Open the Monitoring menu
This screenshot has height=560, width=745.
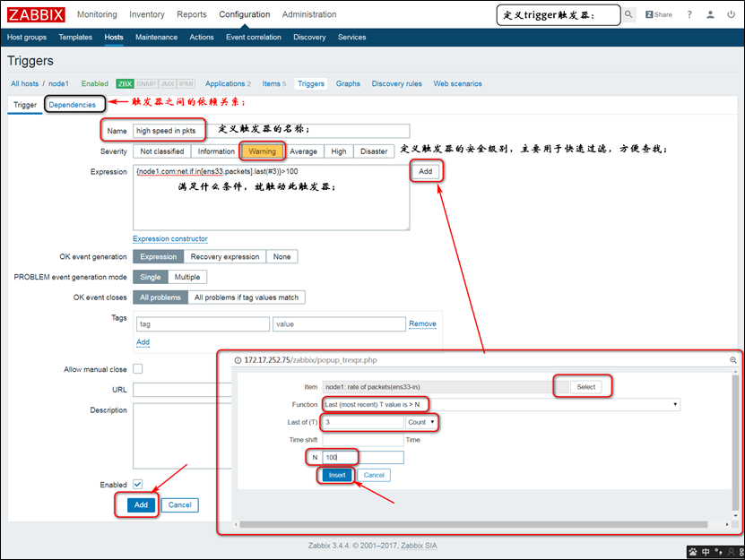pos(97,14)
